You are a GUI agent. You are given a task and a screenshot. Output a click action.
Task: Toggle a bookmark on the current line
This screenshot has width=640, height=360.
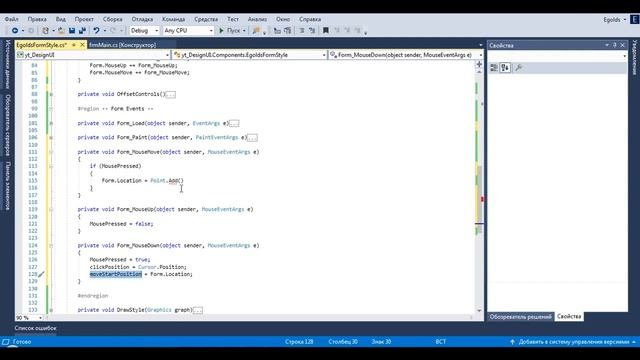(326, 31)
